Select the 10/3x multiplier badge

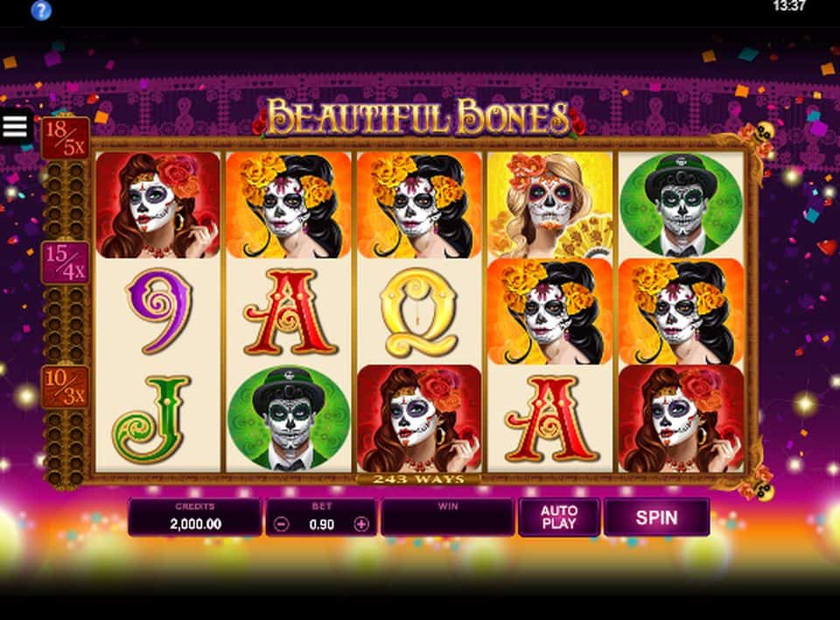(66, 387)
